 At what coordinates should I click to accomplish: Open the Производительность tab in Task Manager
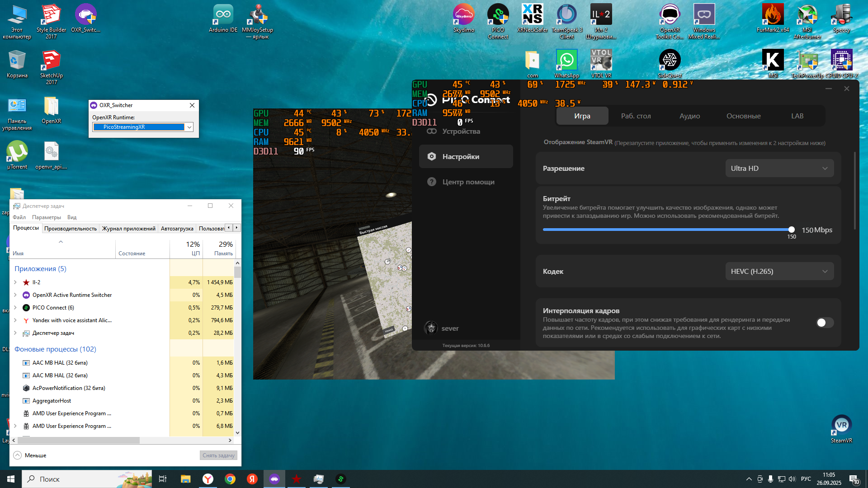(x=71, y=229)
